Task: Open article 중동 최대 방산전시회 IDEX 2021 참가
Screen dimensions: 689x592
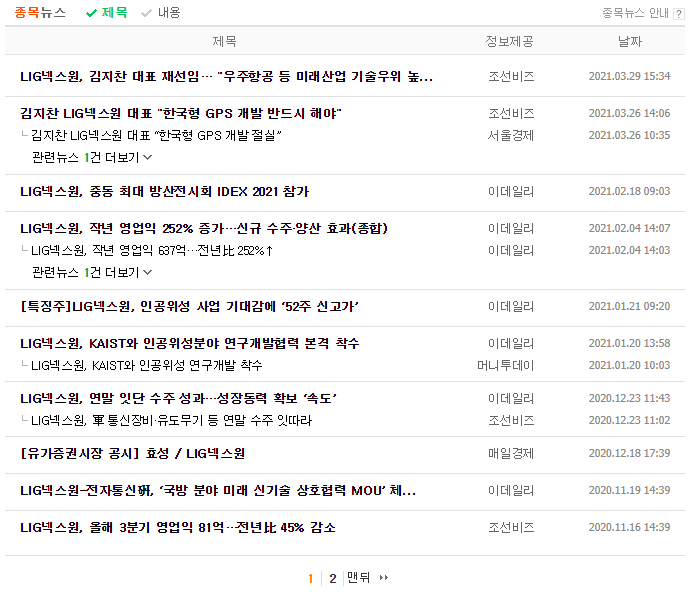Action: click(165, 192)
